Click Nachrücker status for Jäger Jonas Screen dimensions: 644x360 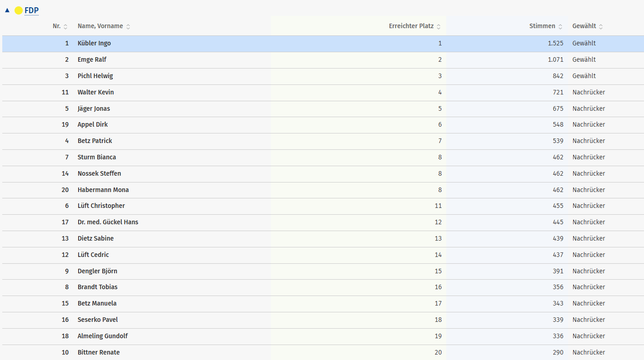pyautogui.click(x=589, y=109)
